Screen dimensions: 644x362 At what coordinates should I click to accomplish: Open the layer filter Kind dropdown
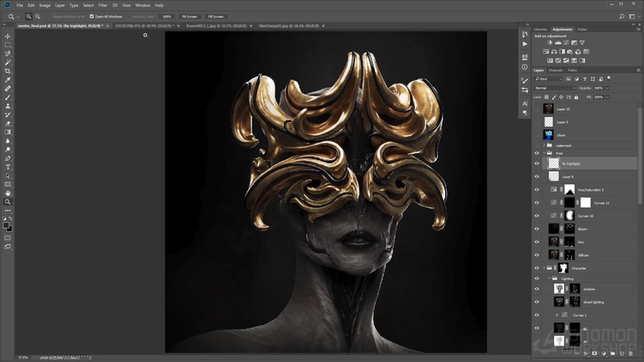click(548, 79)
